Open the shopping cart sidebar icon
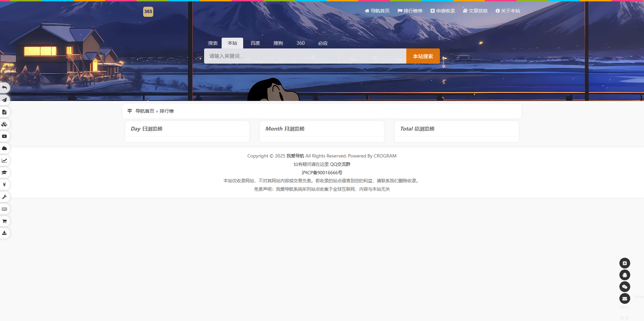Viewport: 644px width, 321px height. tap(4, 221)
